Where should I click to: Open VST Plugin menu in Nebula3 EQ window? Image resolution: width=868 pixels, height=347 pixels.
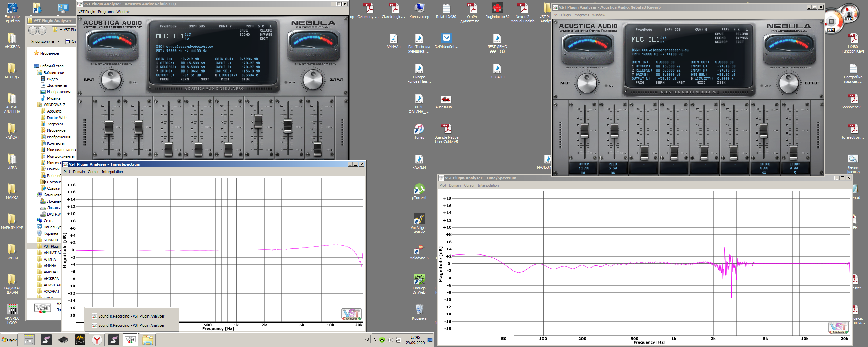87,12
